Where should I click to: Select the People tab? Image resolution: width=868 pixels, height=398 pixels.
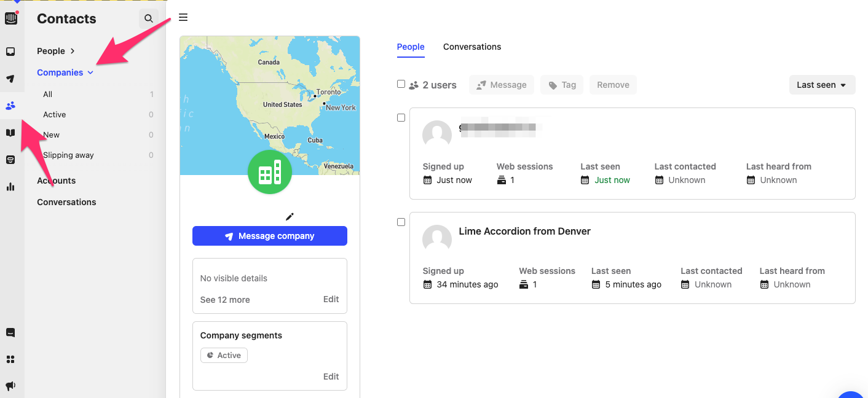411,47
